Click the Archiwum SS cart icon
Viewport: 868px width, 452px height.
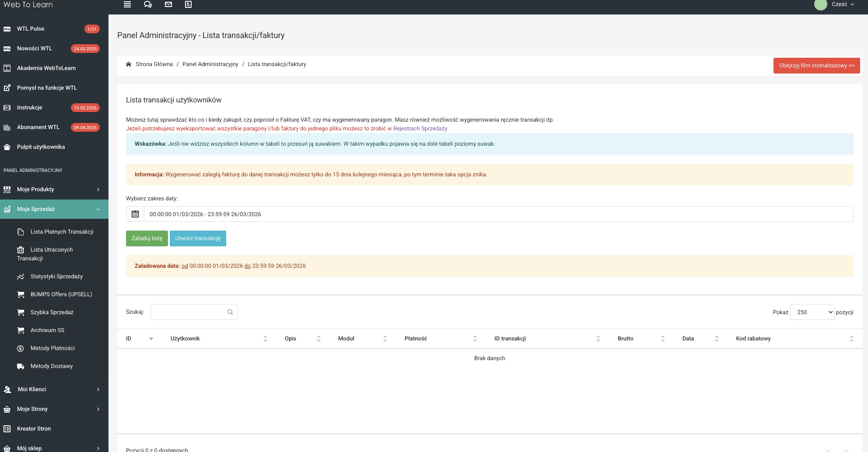point(21,330)
